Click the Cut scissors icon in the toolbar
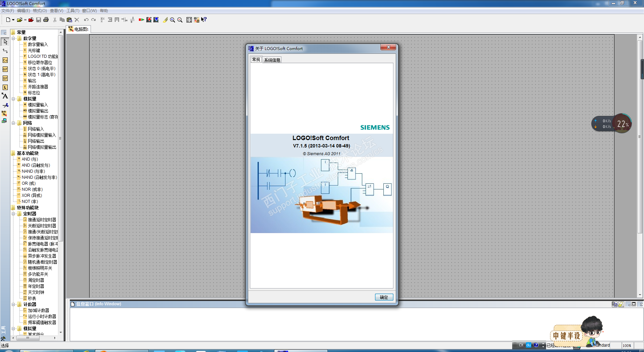 click(x=55, y=20)
